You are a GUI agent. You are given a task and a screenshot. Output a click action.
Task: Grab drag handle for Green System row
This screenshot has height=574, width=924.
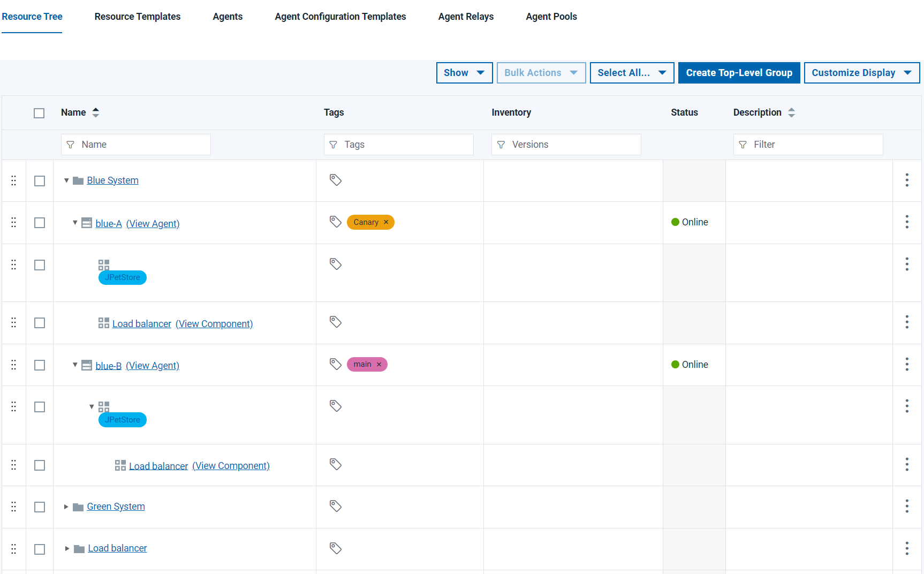coord(14,507)
